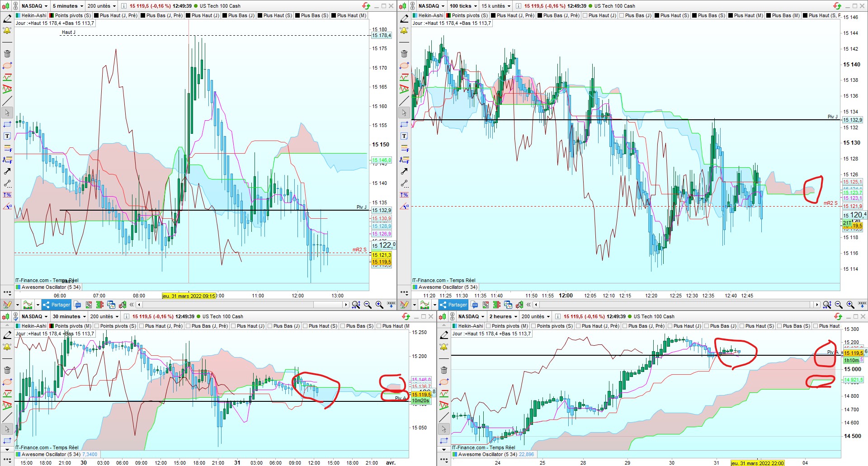
Task: Select the line drawing tool in 5 minutes chart
Action: coord(7,101)
